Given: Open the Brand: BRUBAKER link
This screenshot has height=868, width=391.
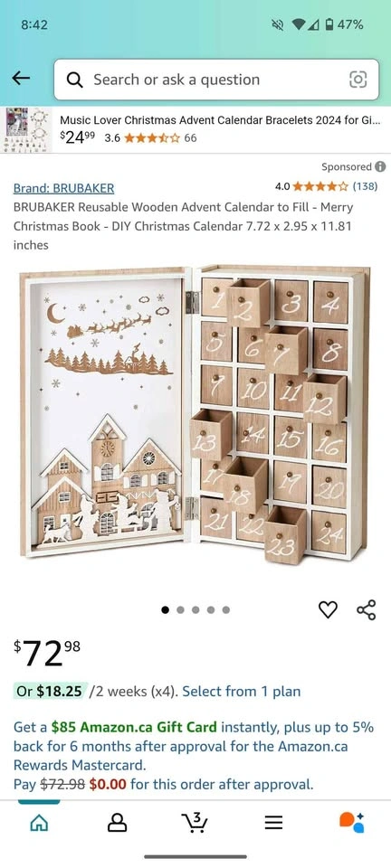Looking at the screenshot, I should pos(63,188).
